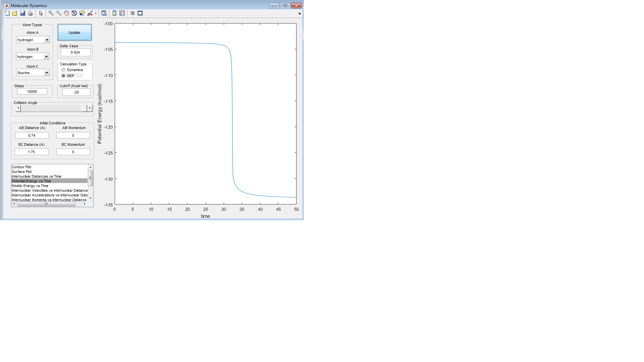Click the BC Distance input field
The height and width of the screenshot is (362, 644).
click(32, 152)
